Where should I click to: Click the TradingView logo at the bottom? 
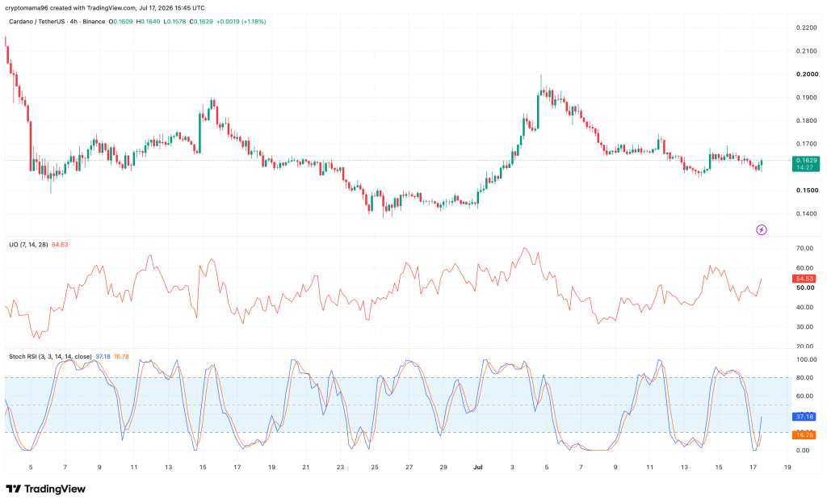(x=45, y=489)
